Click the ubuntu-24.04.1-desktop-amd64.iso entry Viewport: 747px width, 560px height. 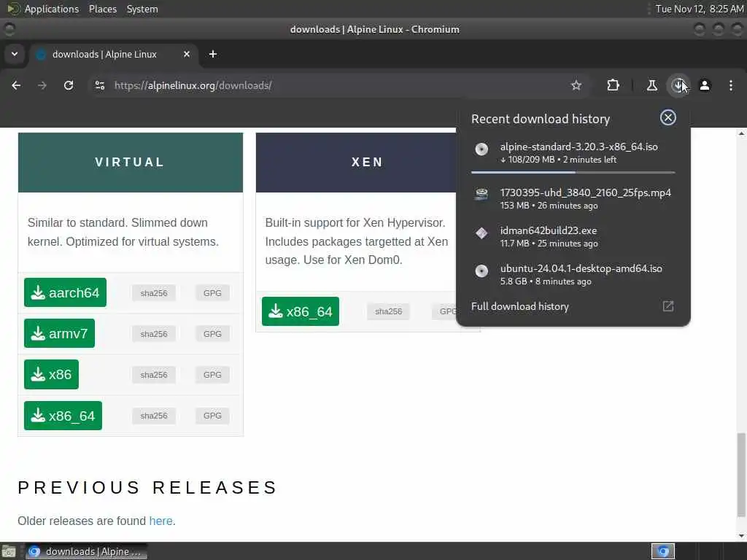[x=573, y=275]
